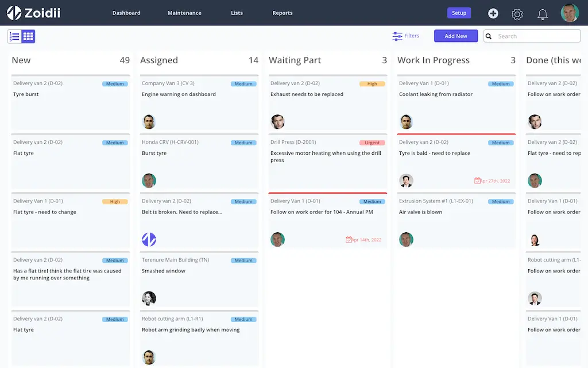This screenshot has height=368, width=588.
Task: Click the Done (this week) column header
Action: pos(554,60)
